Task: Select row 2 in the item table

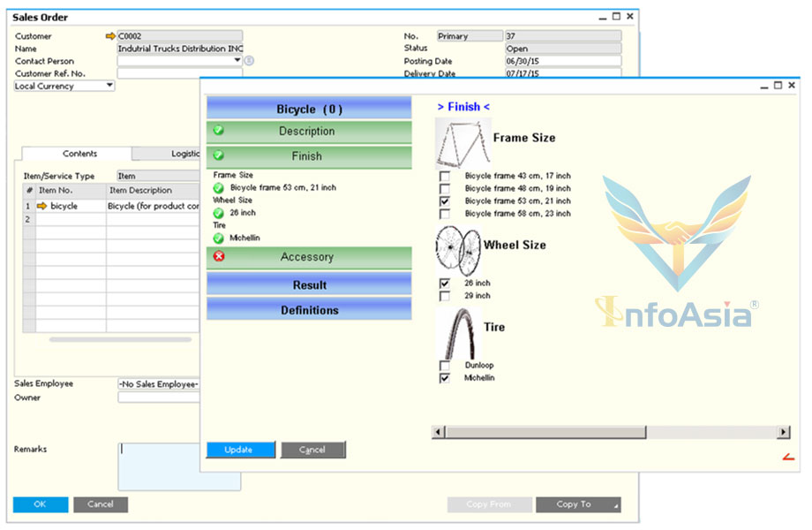Action: click(x=28, y=219)
